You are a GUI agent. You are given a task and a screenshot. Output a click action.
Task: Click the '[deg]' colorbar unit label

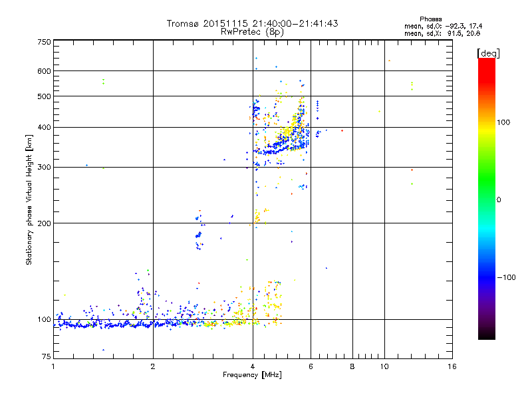click(488, 53)
